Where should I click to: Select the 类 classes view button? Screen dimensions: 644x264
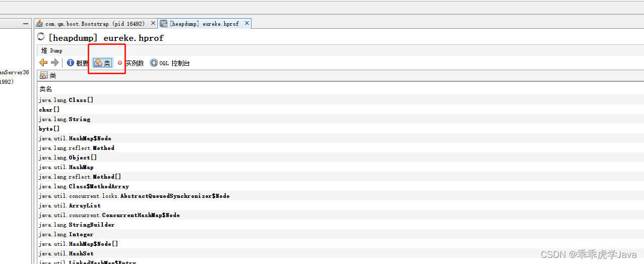tap(103, 63)
